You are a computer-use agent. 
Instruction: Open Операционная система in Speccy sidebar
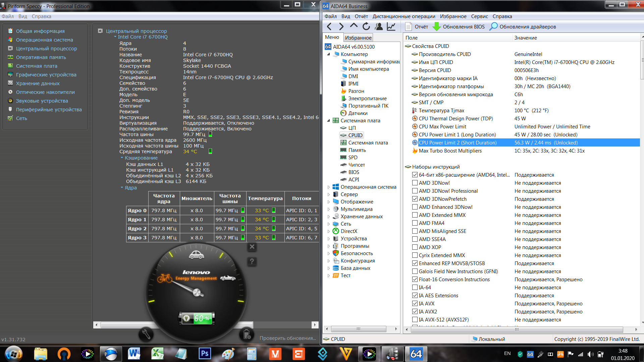click(x=44, y=40)
